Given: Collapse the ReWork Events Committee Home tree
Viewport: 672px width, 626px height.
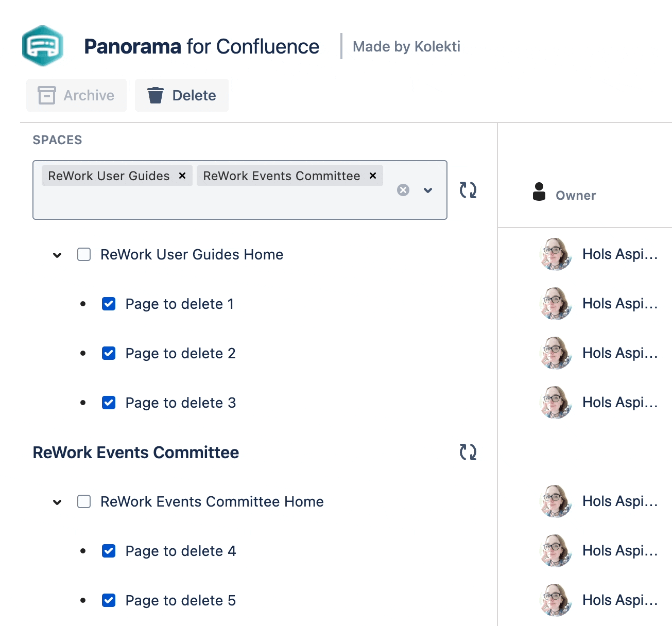Looking at the screenshot, I should (57, 502).
